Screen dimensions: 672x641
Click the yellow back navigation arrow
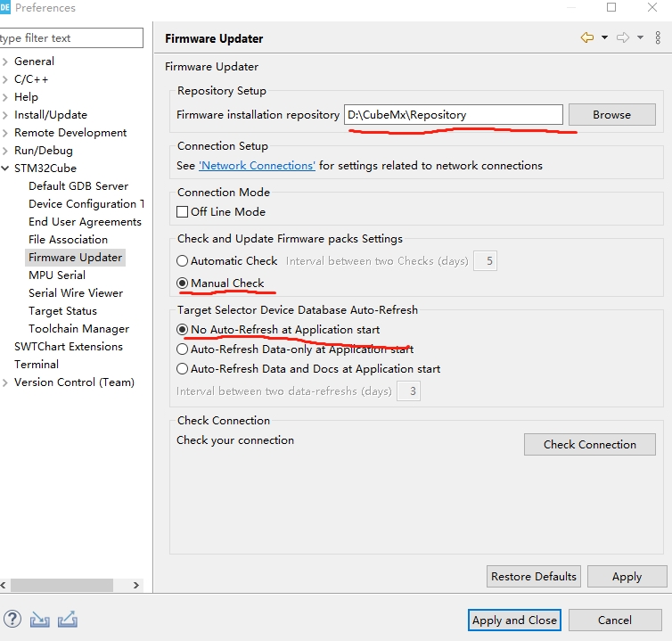click(x=586, y=38)
